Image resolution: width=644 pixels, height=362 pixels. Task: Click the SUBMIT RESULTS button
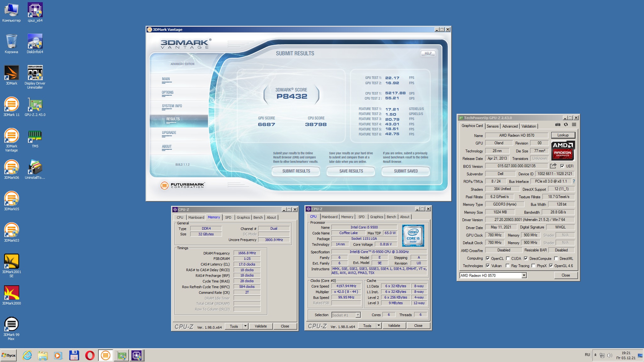click(296, 171)
